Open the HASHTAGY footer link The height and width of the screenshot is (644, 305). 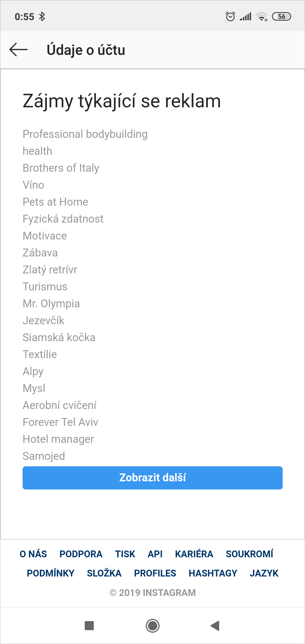click(213, 573)
